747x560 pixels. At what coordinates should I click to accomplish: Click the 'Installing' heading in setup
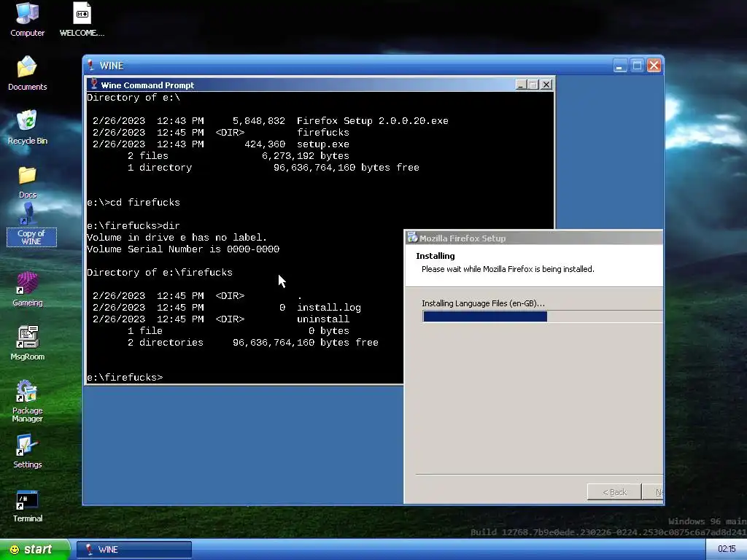[x=436, y=256]
